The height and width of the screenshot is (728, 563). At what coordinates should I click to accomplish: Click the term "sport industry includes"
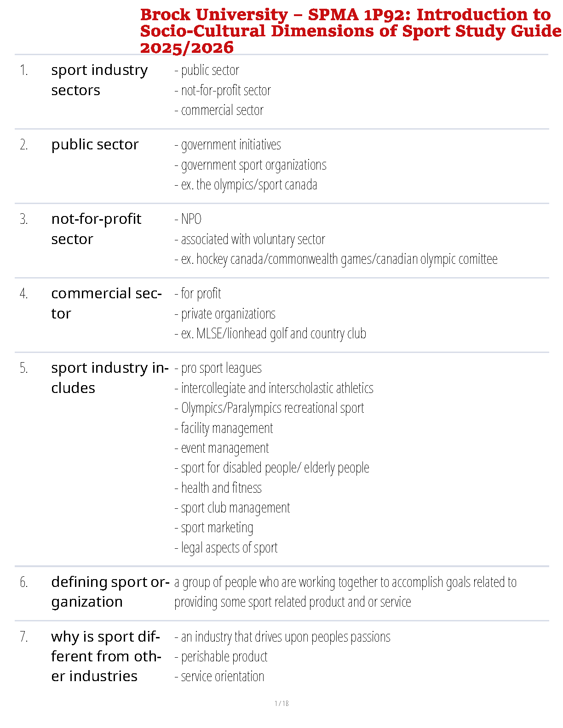(109, 378)
